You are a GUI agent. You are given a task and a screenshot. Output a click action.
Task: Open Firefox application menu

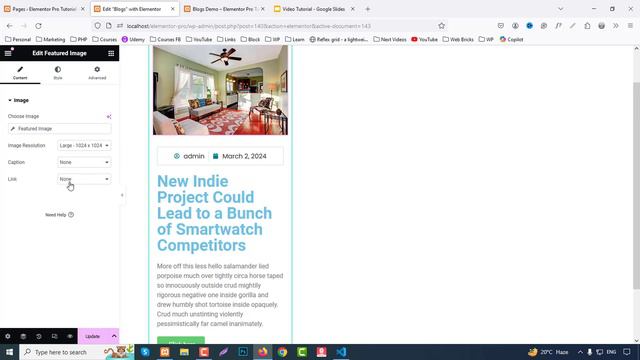tap(630, 26)
